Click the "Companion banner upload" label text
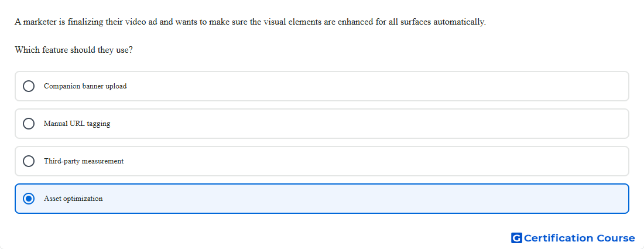 (85, 86)
